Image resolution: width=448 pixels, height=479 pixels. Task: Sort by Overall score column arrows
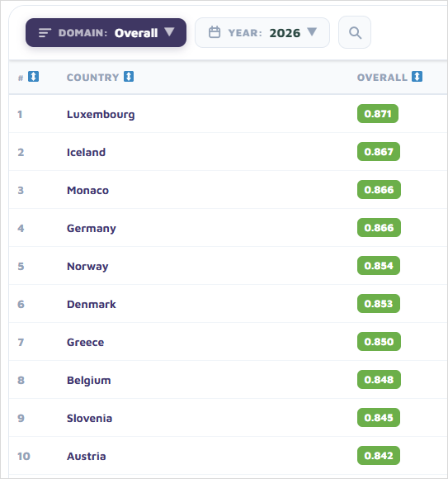click(x=417, y=76)
